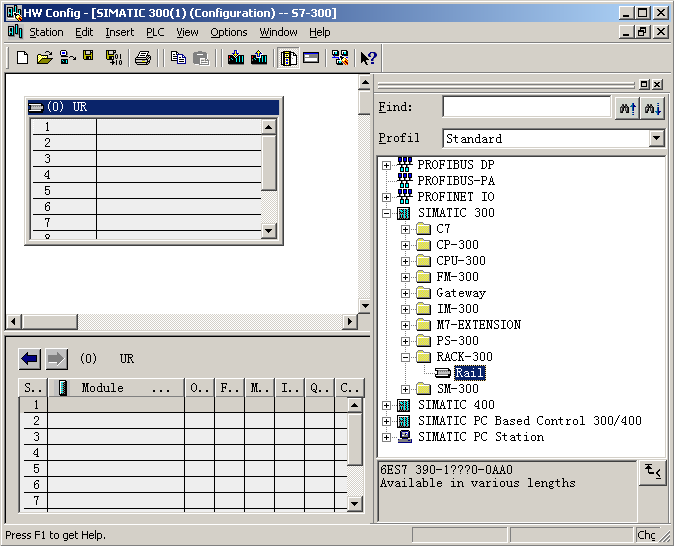The image size is (675, 547).
Task: Click the CPU-300 folder icon
Action: pyautogui.click(x=424, y=261)
